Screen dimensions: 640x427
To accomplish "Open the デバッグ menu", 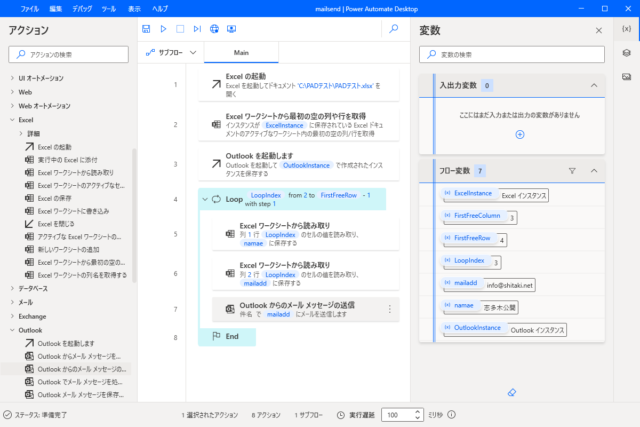I will [82, 9].
